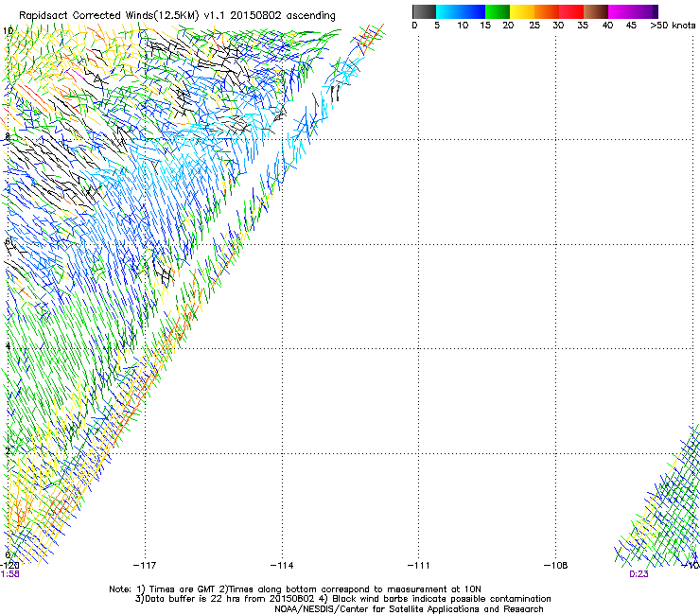
Task: Click the 10 latitude label at top left
Action: [x=8, y=31]
